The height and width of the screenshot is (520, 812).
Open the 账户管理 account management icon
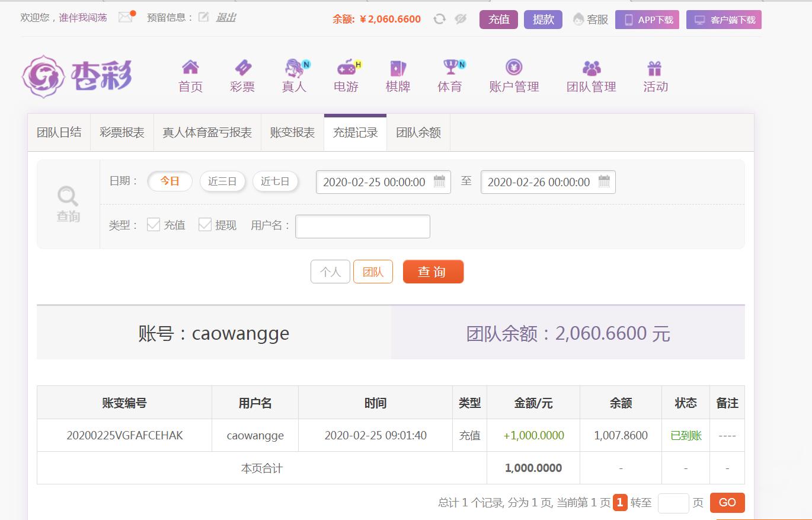click(514, 67)
